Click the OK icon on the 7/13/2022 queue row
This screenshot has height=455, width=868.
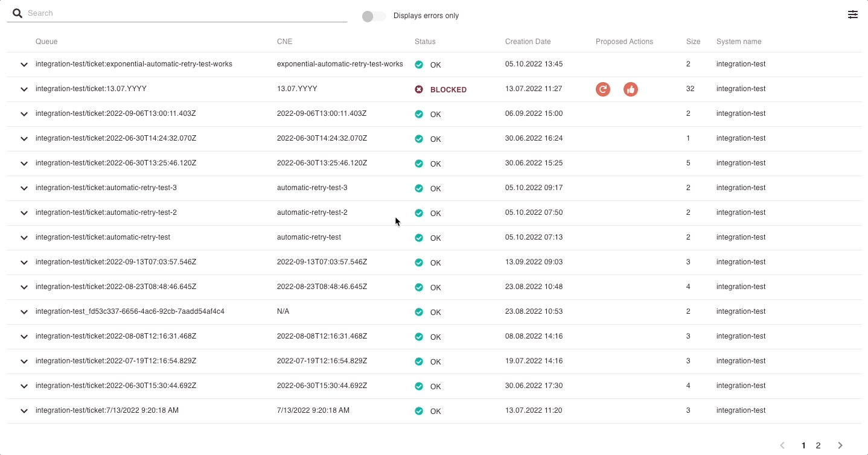point(419,410)
